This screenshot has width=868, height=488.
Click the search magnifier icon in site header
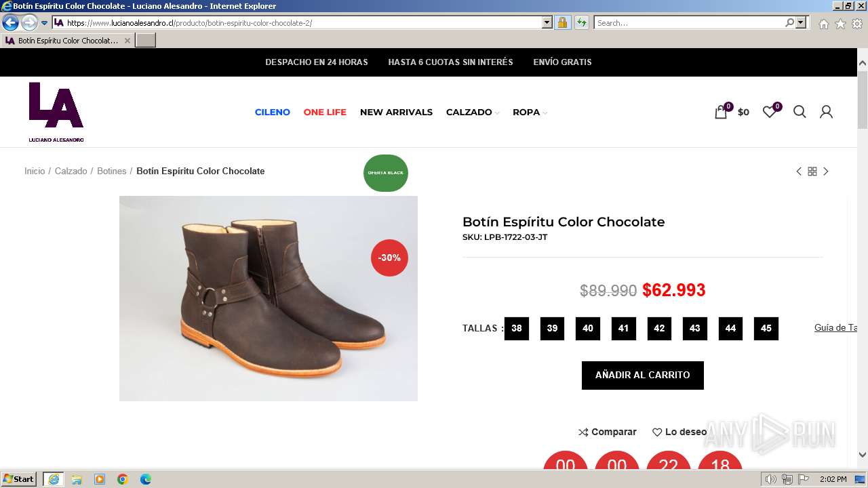click(x=800, y=112)
